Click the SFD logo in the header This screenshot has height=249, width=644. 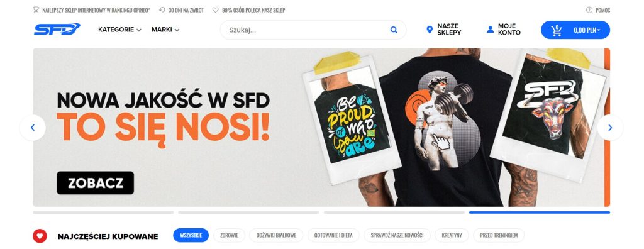[57, 29]
